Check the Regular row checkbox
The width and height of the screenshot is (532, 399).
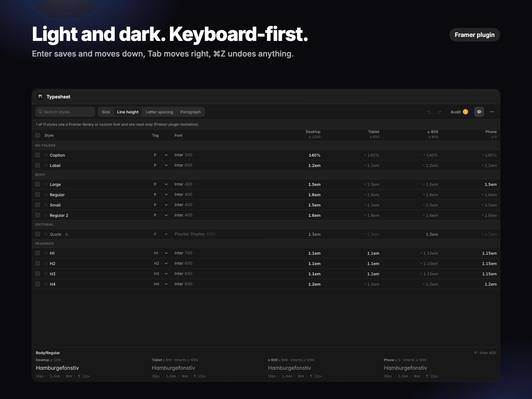(38, 195)
